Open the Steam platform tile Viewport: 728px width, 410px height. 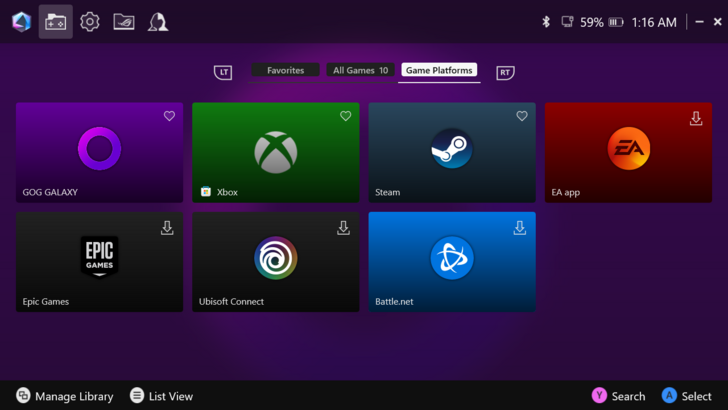(451, 152)
